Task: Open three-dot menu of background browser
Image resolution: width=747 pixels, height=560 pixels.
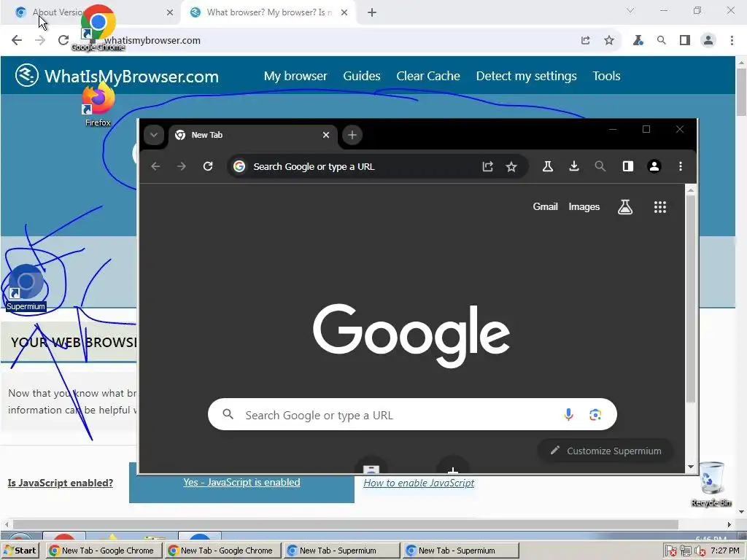Action: pos(732,41)
